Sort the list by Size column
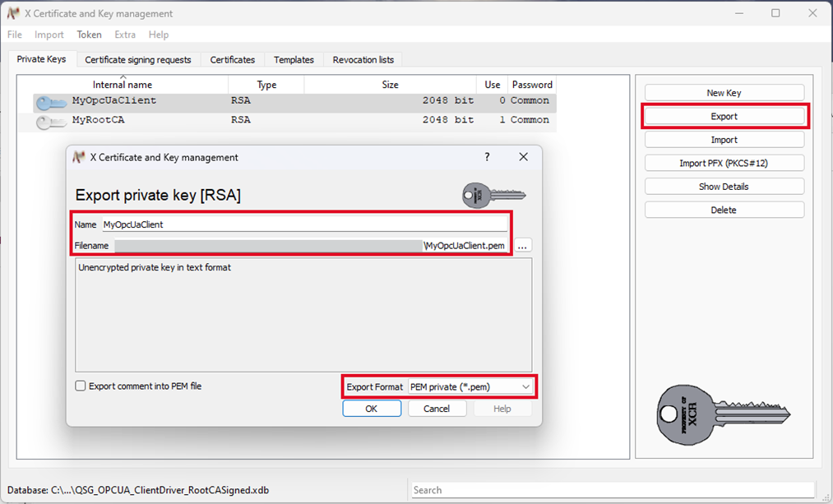This screenshot has height=504, width=833. click(x=390, y=85)
